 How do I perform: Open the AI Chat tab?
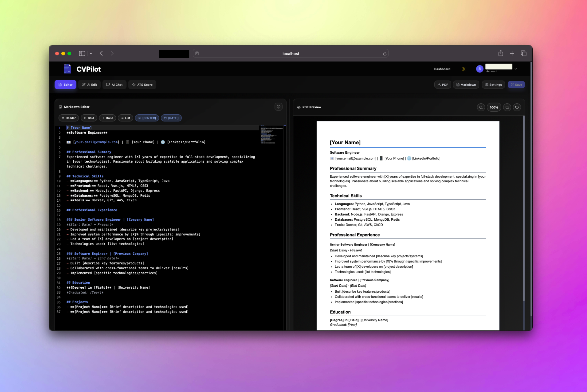tap(115, 85)
